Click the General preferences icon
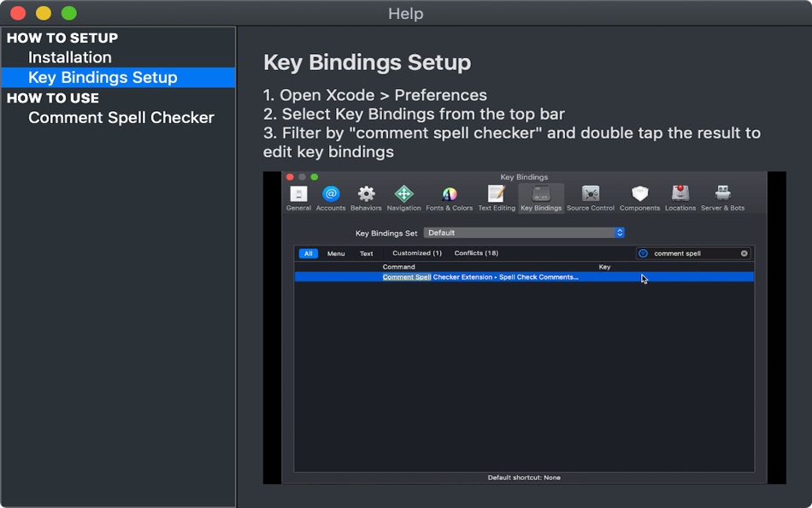Screen dimensions: 812x508 (x=299, y=198)
